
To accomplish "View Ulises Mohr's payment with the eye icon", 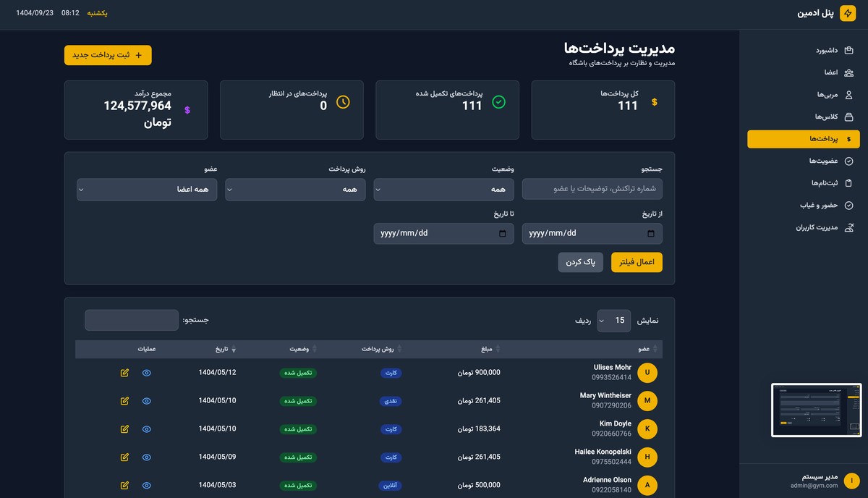I will (147, 372).
